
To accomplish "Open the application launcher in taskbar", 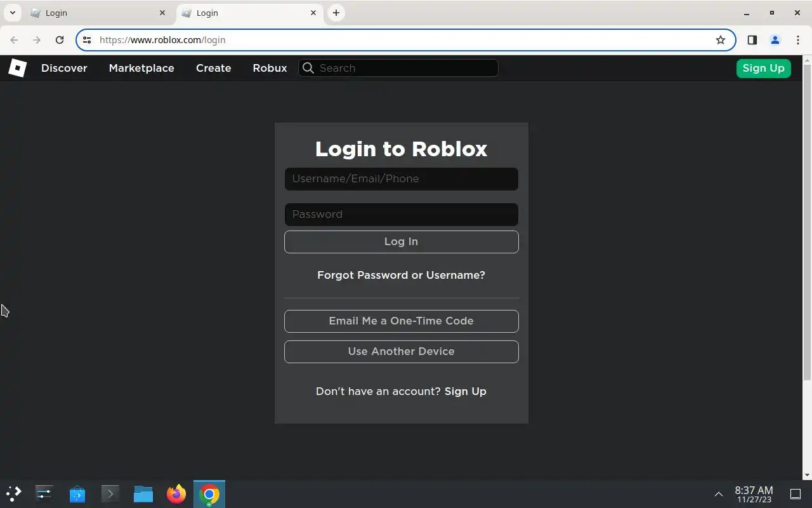I will [x=14, y=493].
